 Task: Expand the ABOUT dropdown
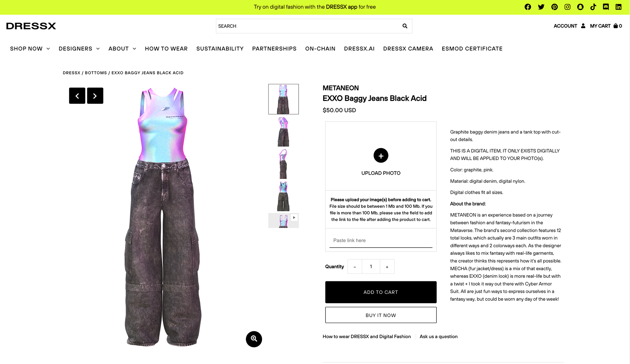tap(122, 49)
